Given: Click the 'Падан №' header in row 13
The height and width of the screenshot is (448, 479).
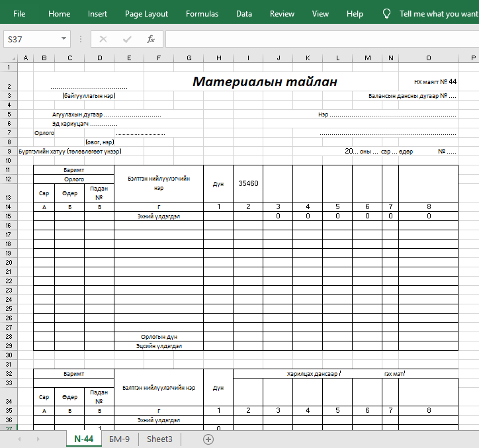Looking at the screenshot, I should pyautogui.click(x=99, y=193).
